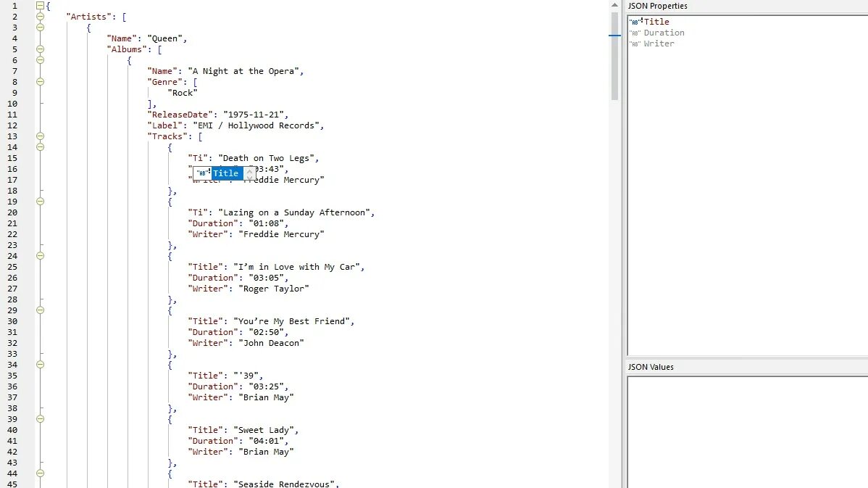The height and width of the screenshot is (488, 868).
Task: Collapse the album object fold on line 6
Action: [x=40, y=60]
